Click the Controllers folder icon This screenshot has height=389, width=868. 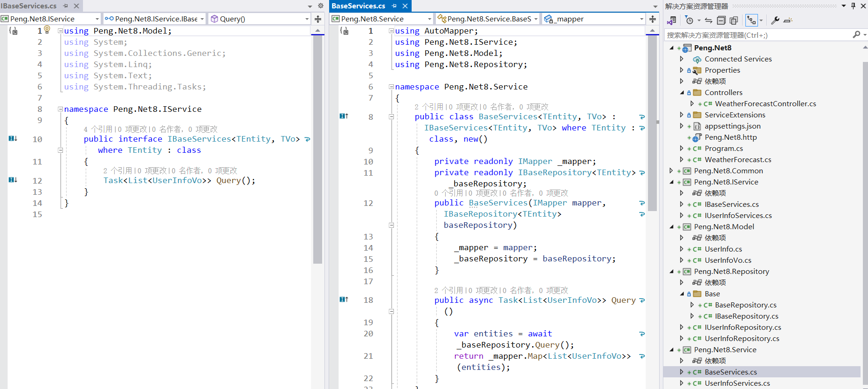(697, 93)
